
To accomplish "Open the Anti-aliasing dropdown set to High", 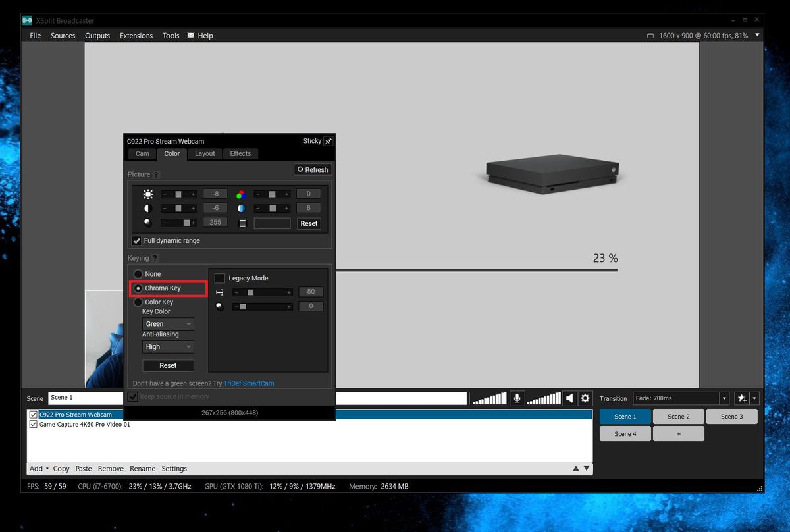I will pyautogui.click(x=168, y=346).
